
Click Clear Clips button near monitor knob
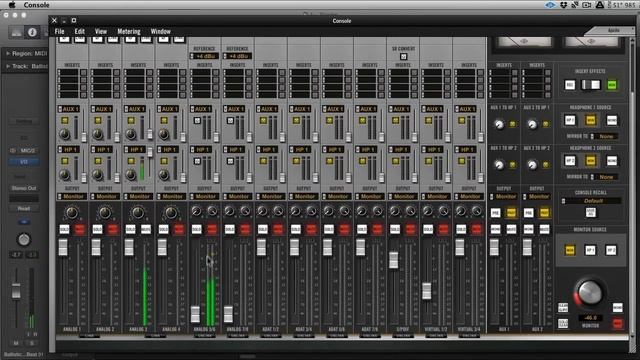[563, 307]
